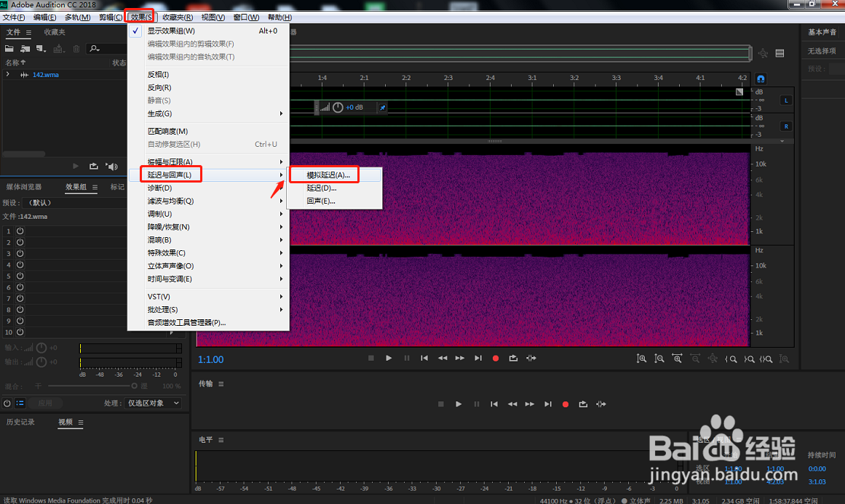Click the Files panel preview play button
The height and width of the screenshot is (504, 845).
point(76,167)
